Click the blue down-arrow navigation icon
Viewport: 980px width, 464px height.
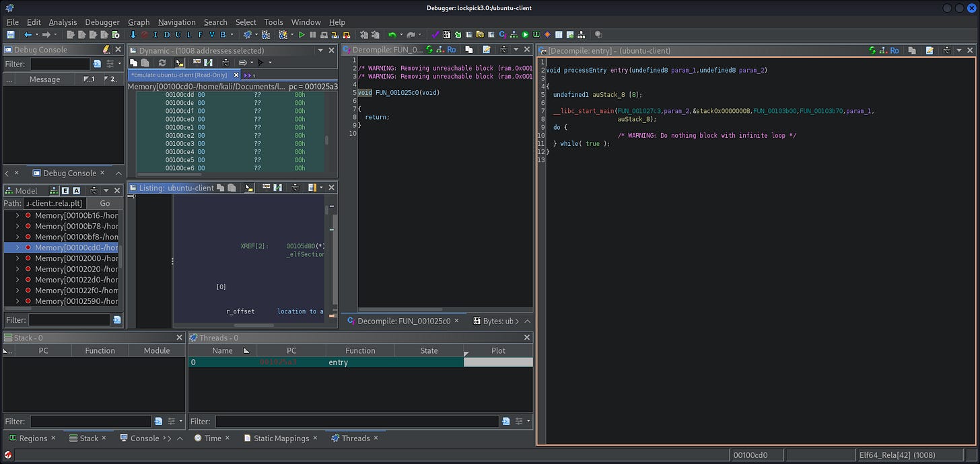tap(133, 34)
